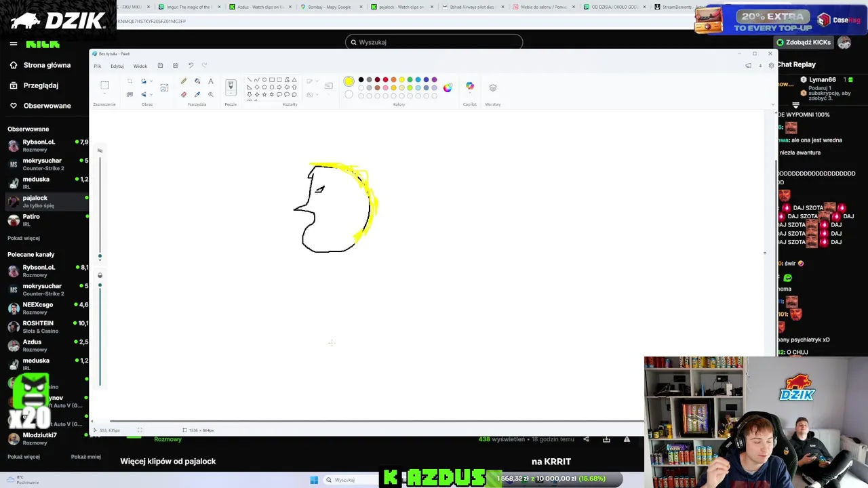
Task: Select the line shape in Kształty gallery
Action: tap(249, 80)
